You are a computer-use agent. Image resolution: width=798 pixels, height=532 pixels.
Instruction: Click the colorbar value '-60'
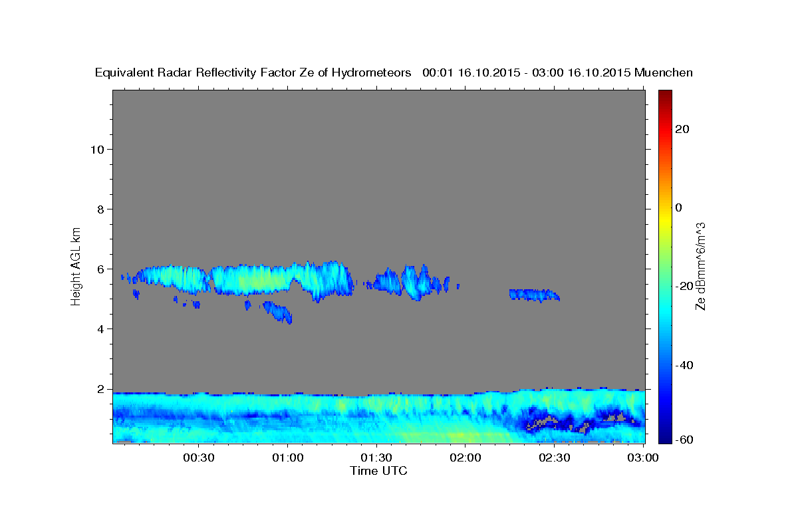[684, 440]
